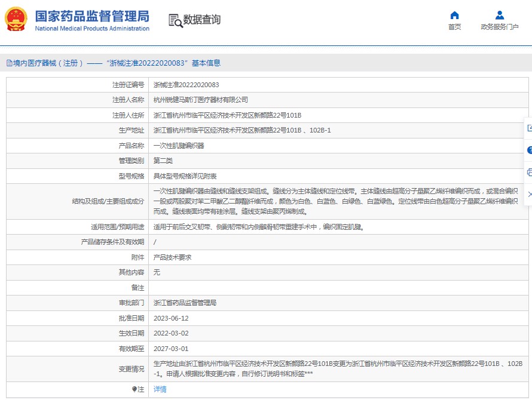Click the approval date 2023-06-12
Image resolution: width=532 pixels, height=400 pixels.
click(171, 318)
